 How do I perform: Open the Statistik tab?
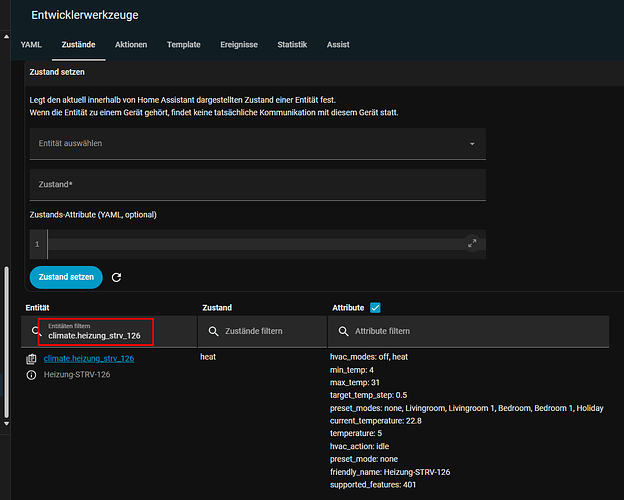(x=292, y=45)
